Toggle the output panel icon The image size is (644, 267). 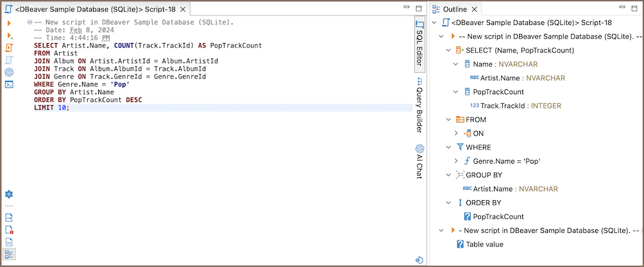9,218
